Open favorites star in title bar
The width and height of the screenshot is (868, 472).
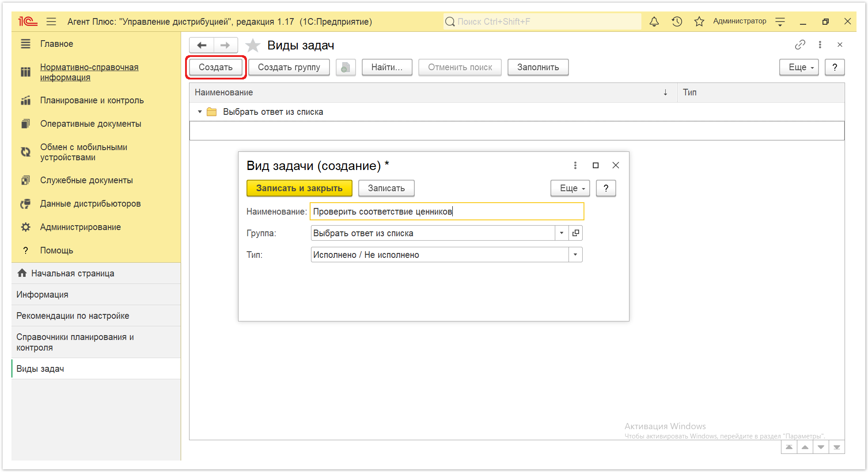[699, 21]
